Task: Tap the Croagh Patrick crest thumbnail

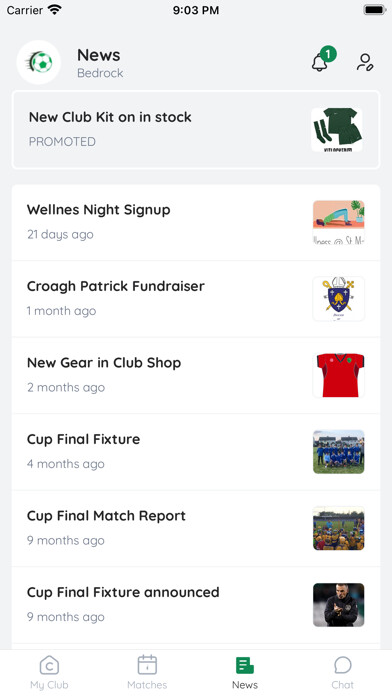Action: pos(339,299)
